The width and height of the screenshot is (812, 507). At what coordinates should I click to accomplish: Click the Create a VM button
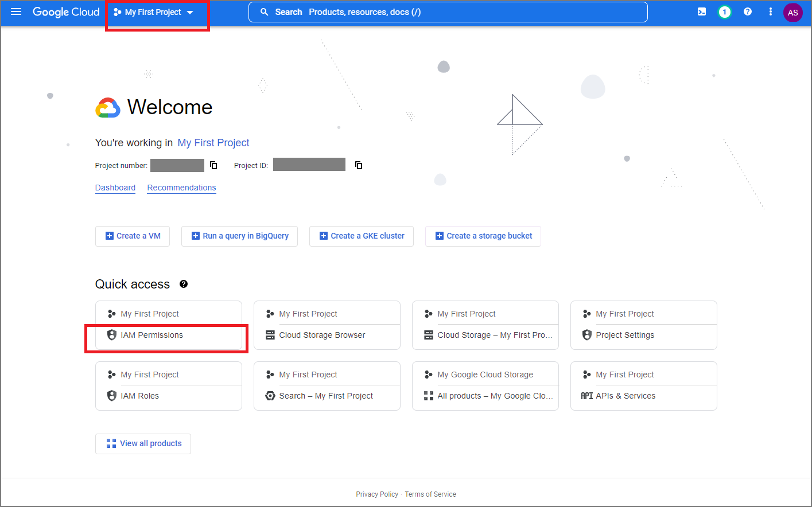(133, 236)
